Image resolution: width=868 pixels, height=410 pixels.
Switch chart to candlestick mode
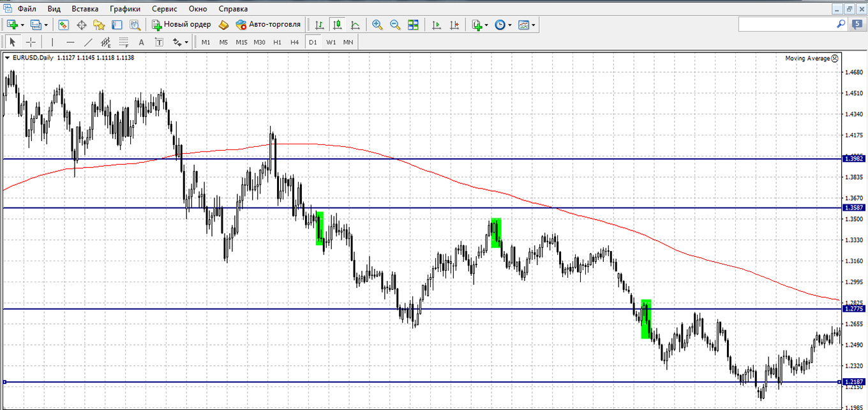(337, 25)
